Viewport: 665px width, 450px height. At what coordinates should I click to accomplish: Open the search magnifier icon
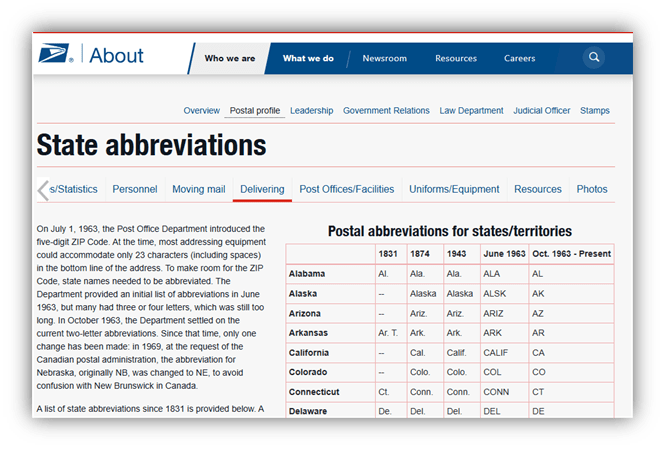594,57
